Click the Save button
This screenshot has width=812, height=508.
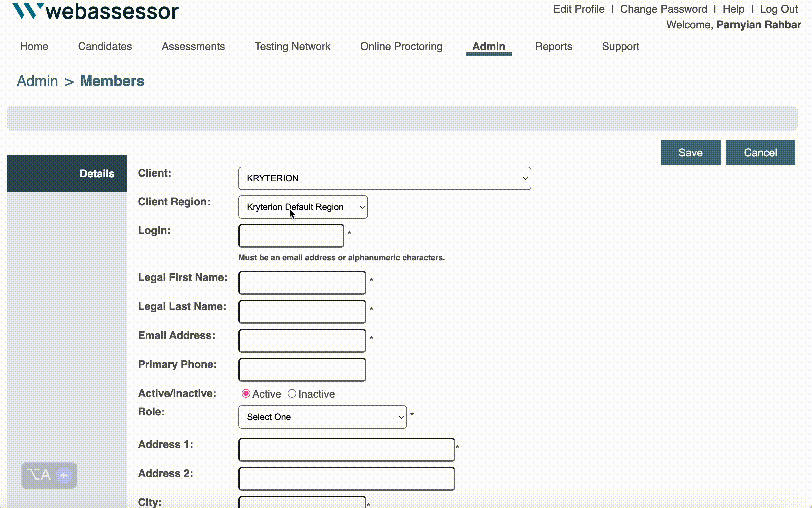[x=690, y=153]
